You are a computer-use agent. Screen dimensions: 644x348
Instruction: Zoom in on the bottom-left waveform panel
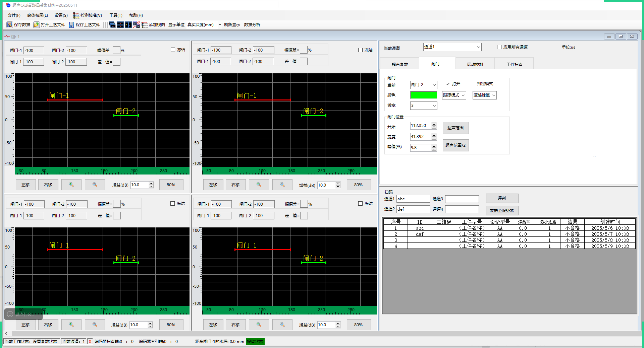pyautogui.click(x=71, y=325)
